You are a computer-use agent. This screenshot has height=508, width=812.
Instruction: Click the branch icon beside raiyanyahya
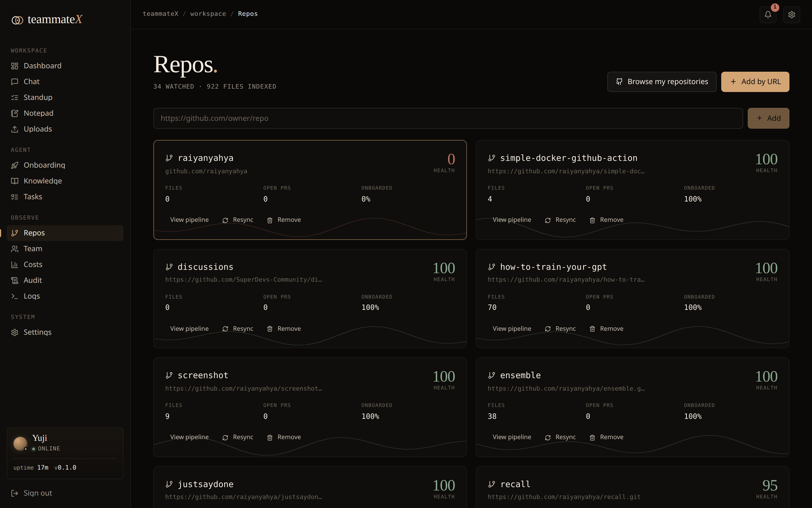point(169,158)
